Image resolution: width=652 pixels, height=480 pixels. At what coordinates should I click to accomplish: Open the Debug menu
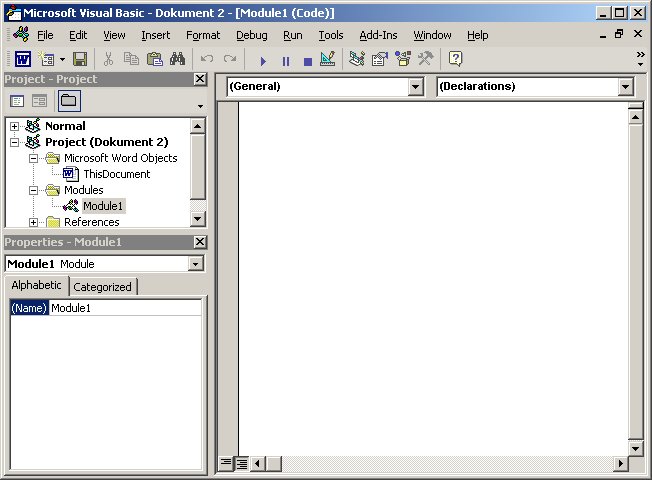[252, 35]
